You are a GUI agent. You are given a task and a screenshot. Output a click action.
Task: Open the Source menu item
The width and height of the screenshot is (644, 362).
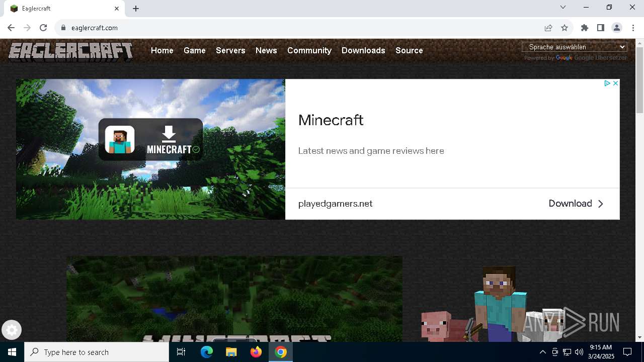pos(409,50)
